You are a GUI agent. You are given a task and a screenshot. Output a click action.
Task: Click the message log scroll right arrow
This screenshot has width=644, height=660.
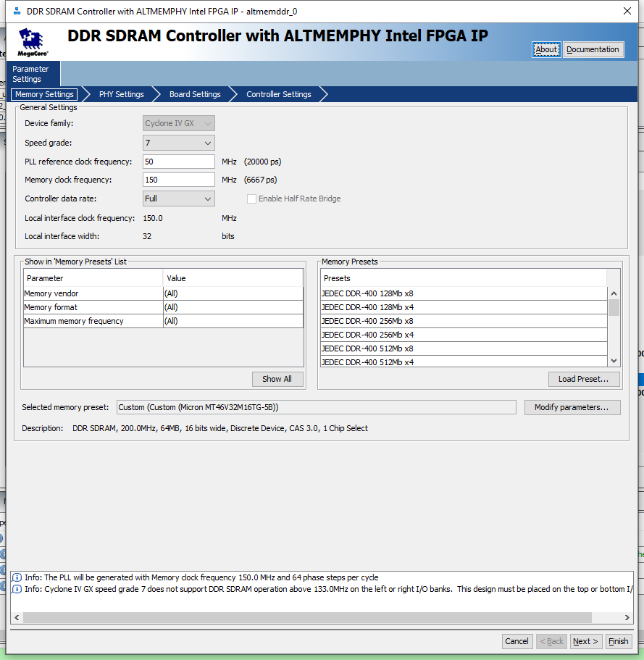pyautogui.click(x=627, y=617)
